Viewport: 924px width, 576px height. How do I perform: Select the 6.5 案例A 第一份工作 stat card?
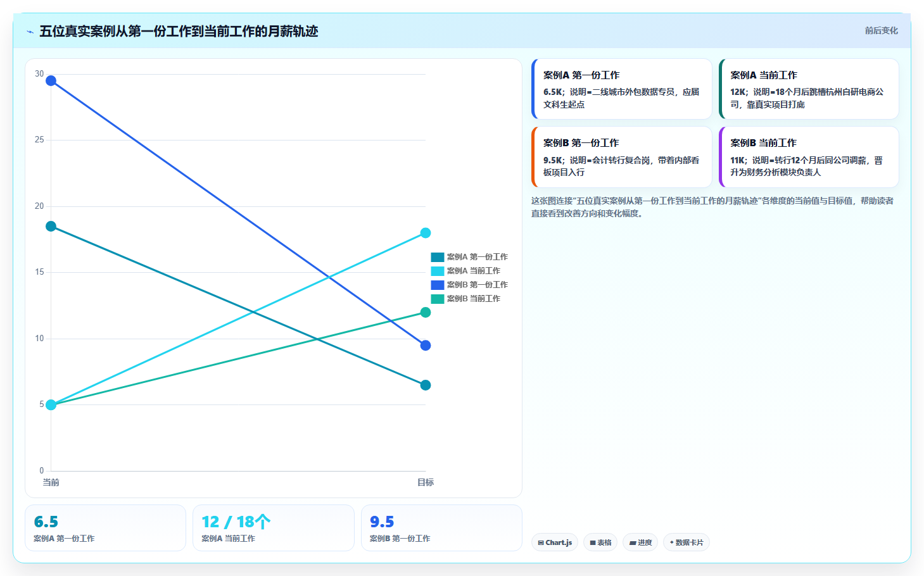pyautogui.click(x=105, y=528)
